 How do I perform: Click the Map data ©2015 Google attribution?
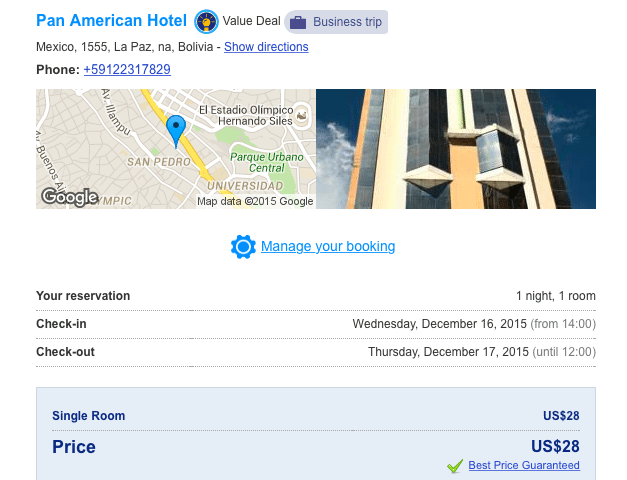tap(255, 201)
